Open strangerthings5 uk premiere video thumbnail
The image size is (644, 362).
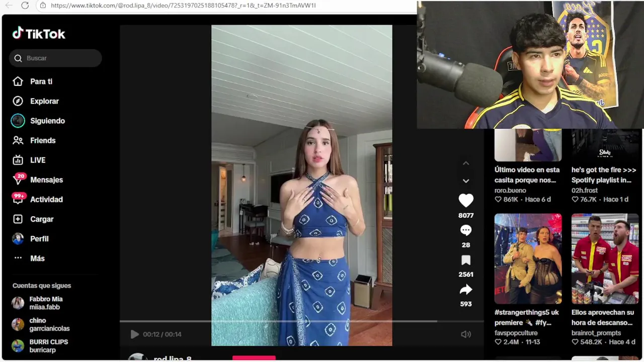(x=528, y=259)
